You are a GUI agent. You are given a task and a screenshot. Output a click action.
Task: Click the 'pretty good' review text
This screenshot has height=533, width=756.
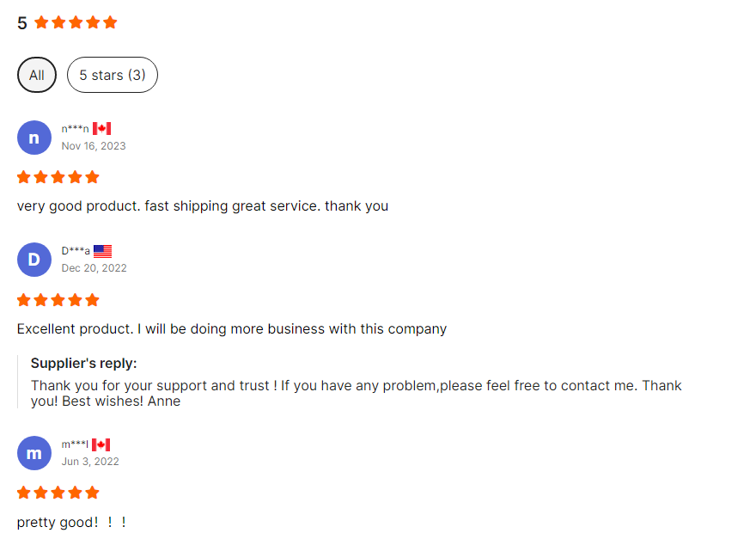point(71,522)
